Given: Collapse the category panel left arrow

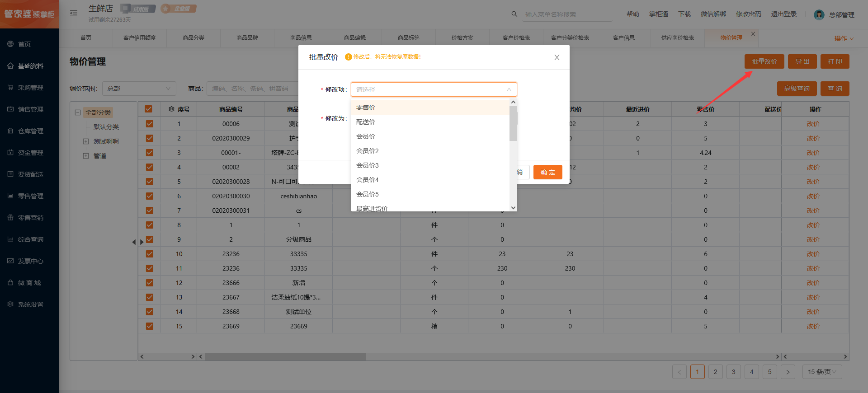Looking at the screenshot, I should point(134,242).
